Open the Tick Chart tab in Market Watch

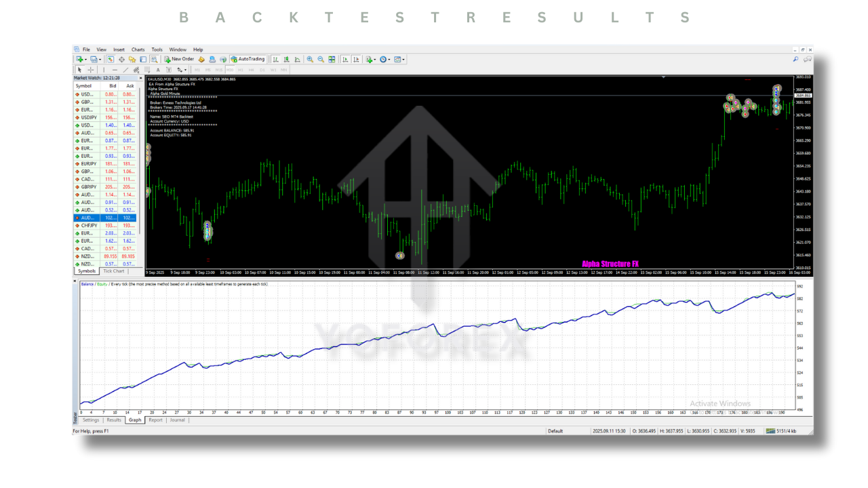(x=114, y=271)
